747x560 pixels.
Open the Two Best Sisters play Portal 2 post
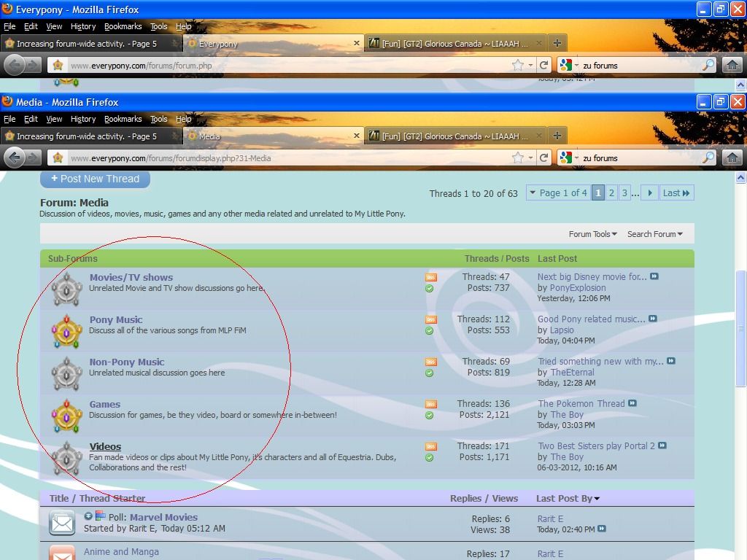click(x=596, y=446)
